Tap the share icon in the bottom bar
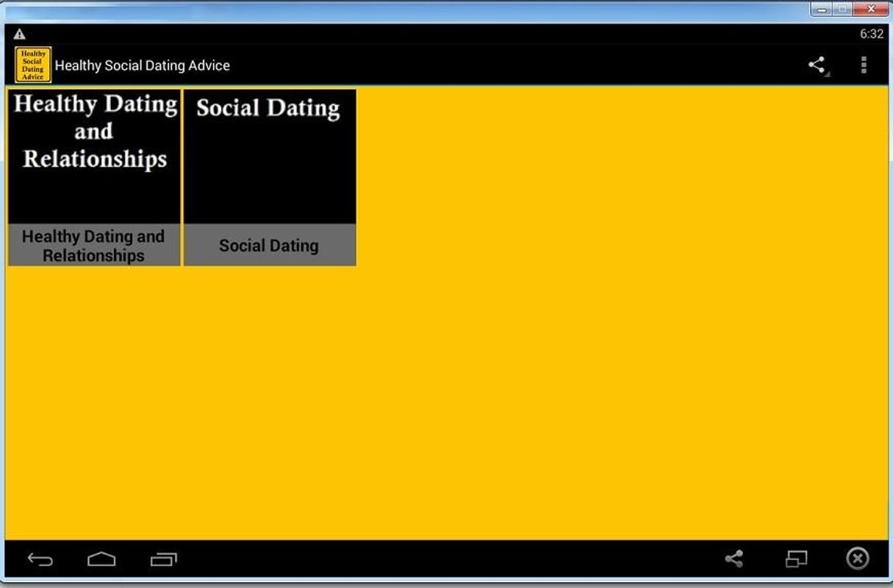 point(734,559)
